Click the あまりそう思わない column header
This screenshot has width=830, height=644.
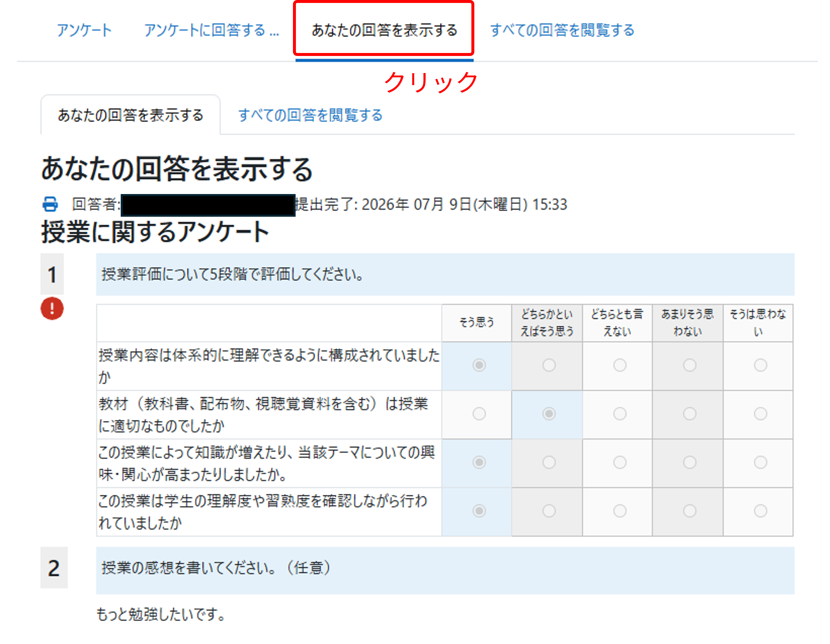(x=687, y=322)
